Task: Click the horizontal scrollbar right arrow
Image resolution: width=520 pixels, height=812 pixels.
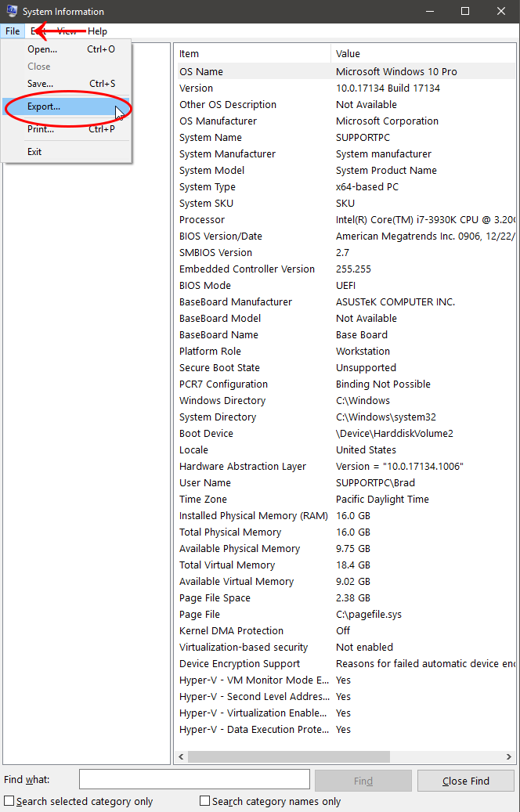Action: click(x=508, y=756)
